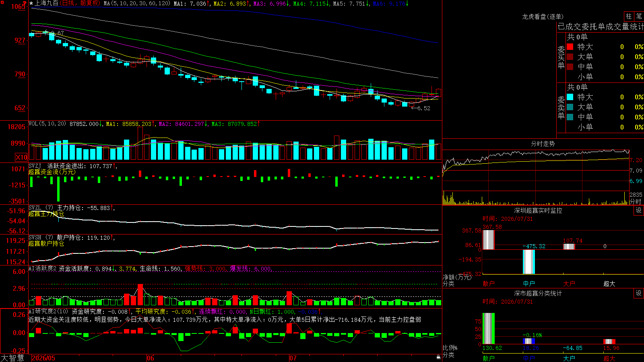
Task: Click the 委买单 section label
Action: (x=561, y=57)
